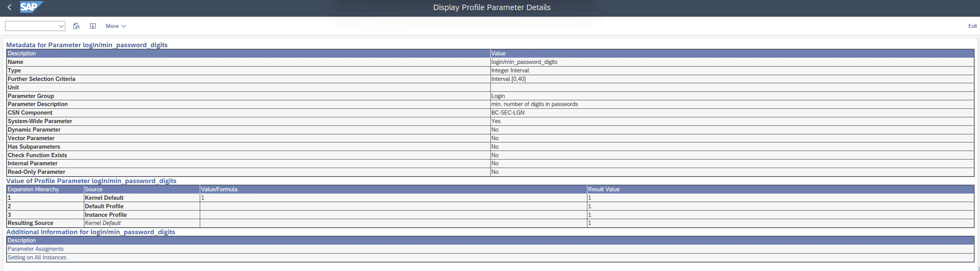The image size is (980, 271).
Task: Click the Expansion Hierarchy cell '3'
Action: click(x=45, y=215)
